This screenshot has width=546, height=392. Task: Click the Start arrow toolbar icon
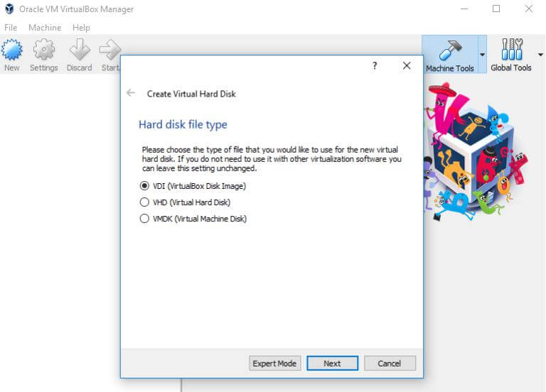click(110, 50)
